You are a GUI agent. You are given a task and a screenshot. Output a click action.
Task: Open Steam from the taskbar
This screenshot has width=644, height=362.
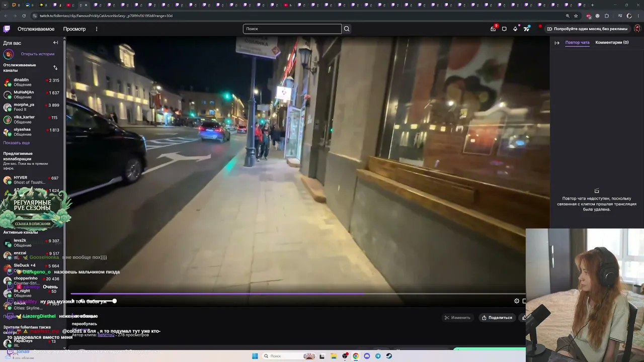(389, 356)
